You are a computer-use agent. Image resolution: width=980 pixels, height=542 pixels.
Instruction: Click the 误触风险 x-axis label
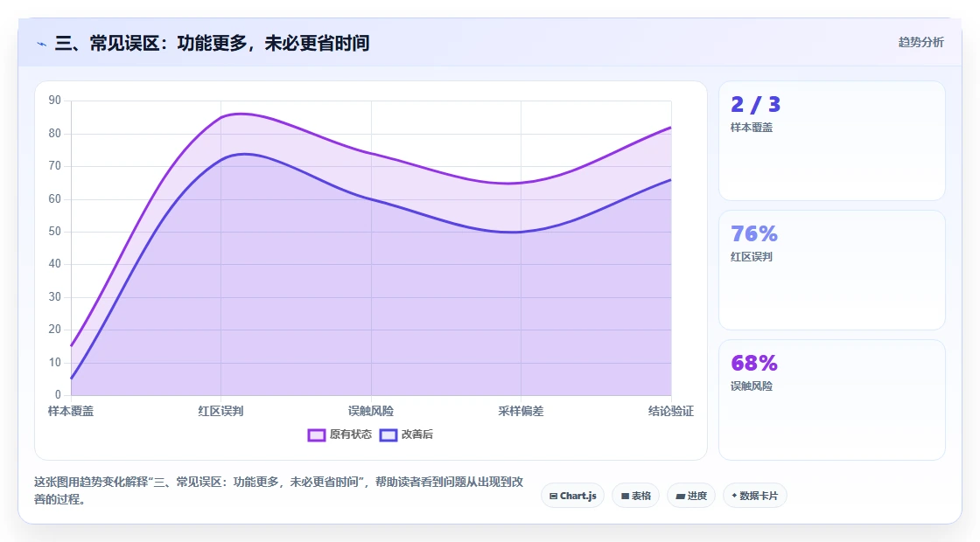[371, 412]
